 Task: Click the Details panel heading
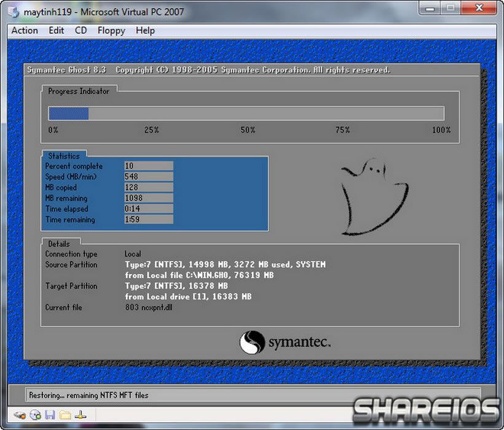[x=59, y=244]
